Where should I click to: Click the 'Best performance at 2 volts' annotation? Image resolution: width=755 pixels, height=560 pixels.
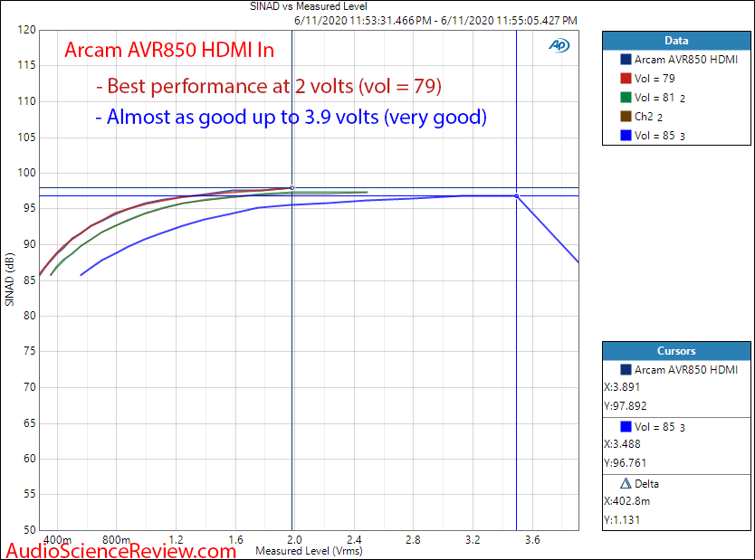(x=269, y=86)
